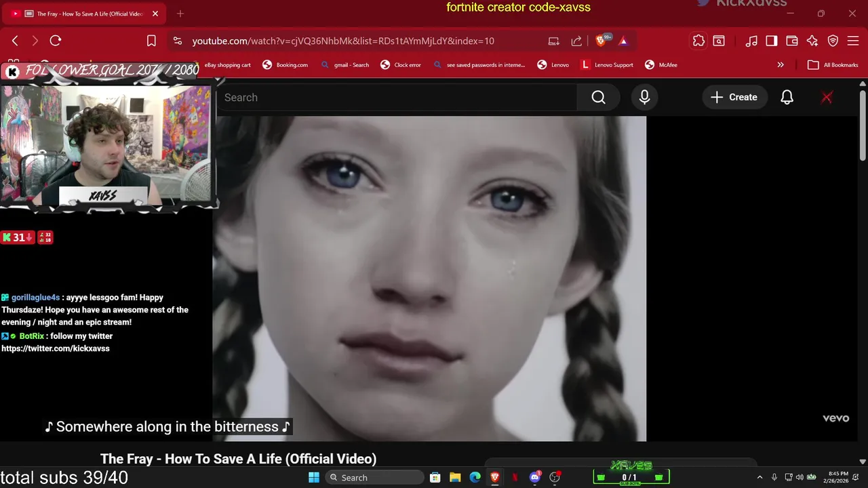Open the extensions puzzle icon

(x=698, y=41)
